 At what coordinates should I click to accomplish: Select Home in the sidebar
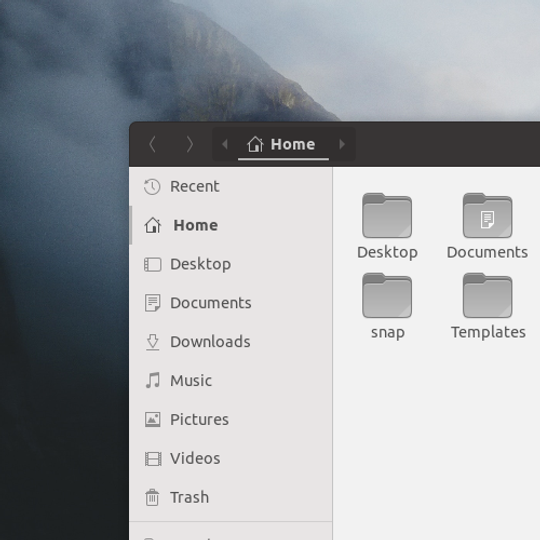tap(231, 226)
